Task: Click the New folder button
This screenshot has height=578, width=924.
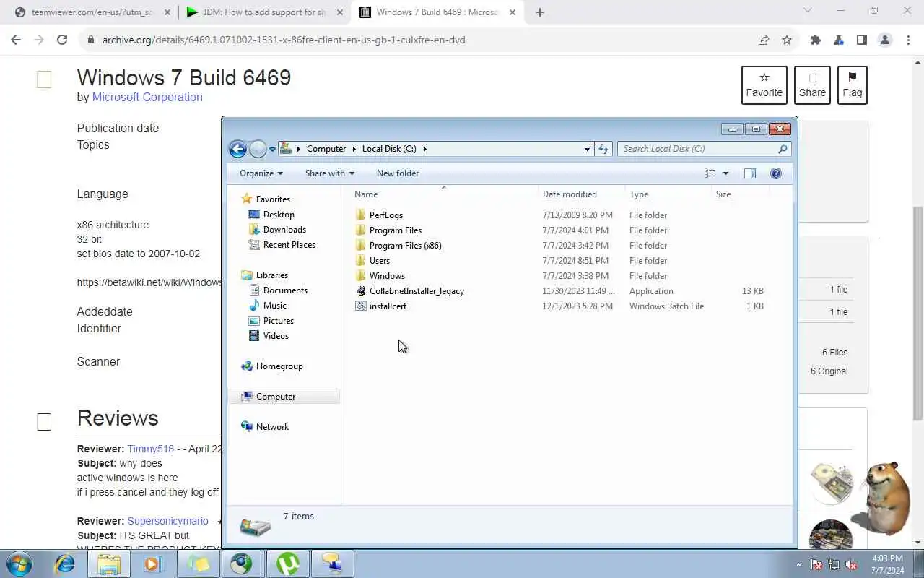Action: point(398,173)
